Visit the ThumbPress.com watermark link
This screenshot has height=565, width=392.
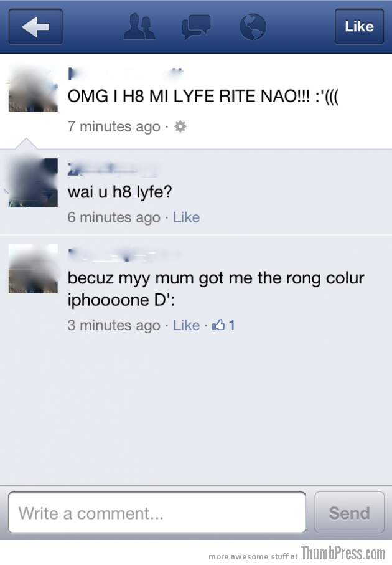pos(343,553)
